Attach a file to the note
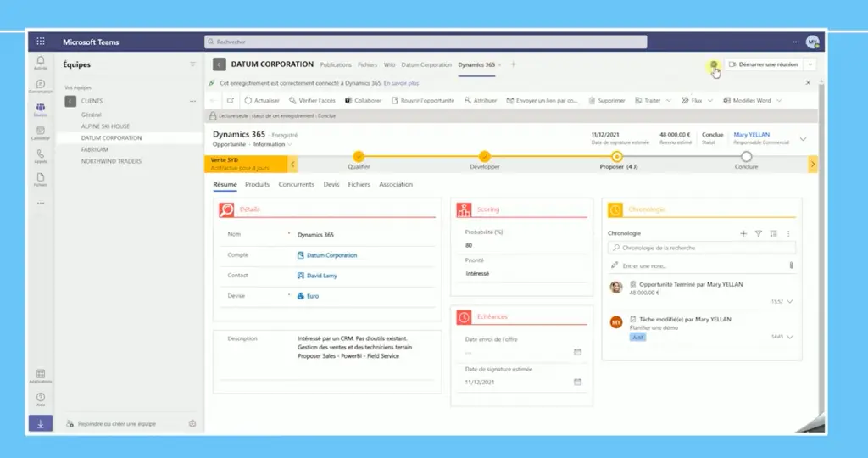 [x=791, y=265]
